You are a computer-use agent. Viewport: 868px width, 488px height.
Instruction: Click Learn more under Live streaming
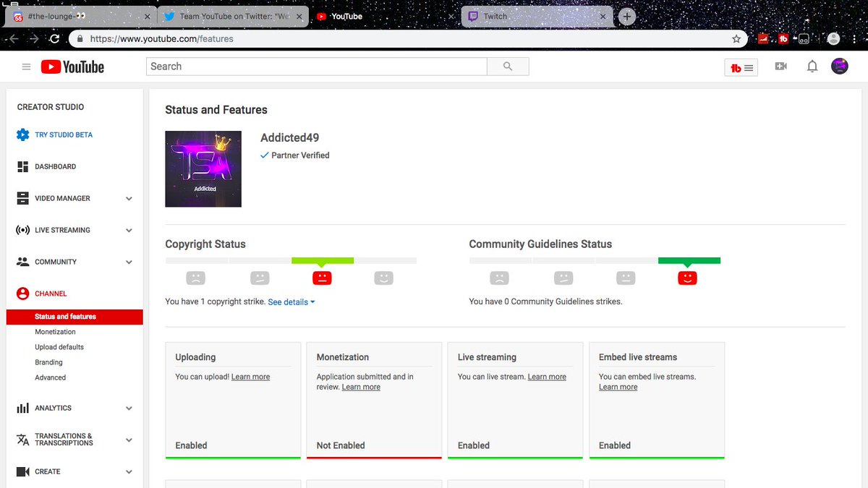pos(547,377)
